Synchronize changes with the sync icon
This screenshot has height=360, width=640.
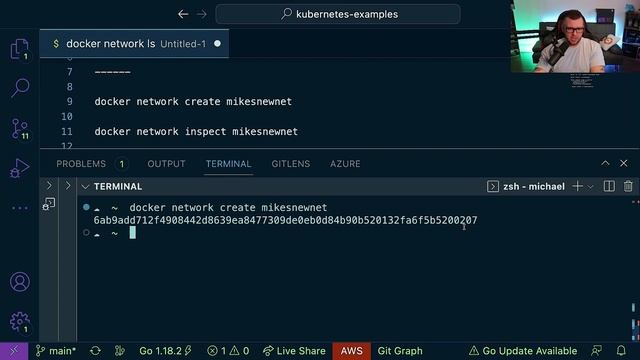click(x=96, y=351)
